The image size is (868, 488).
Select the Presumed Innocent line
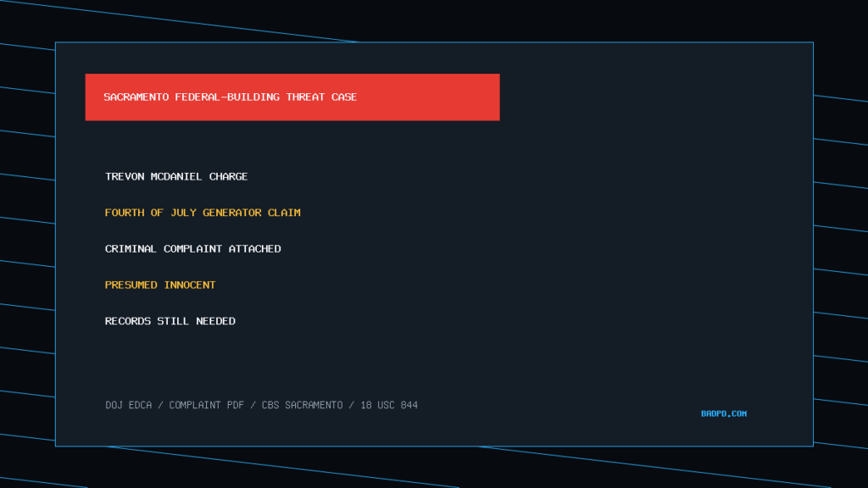pyautogui.click(x=160, y=285)
